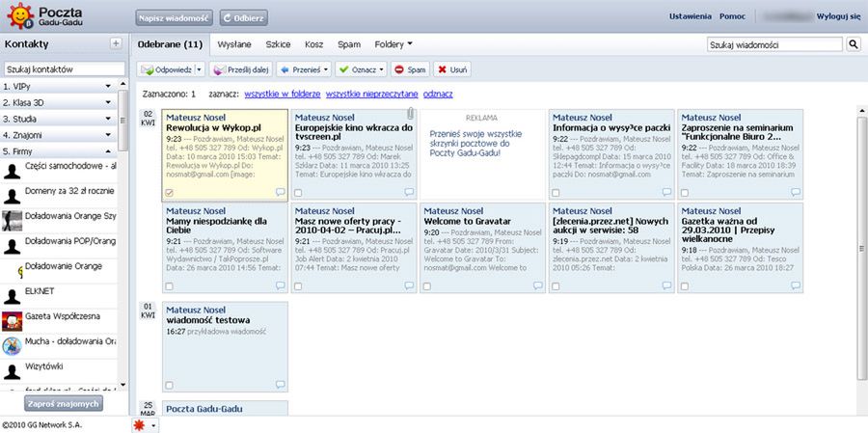Switch to Wysłane tab

[x=234, y=44]
